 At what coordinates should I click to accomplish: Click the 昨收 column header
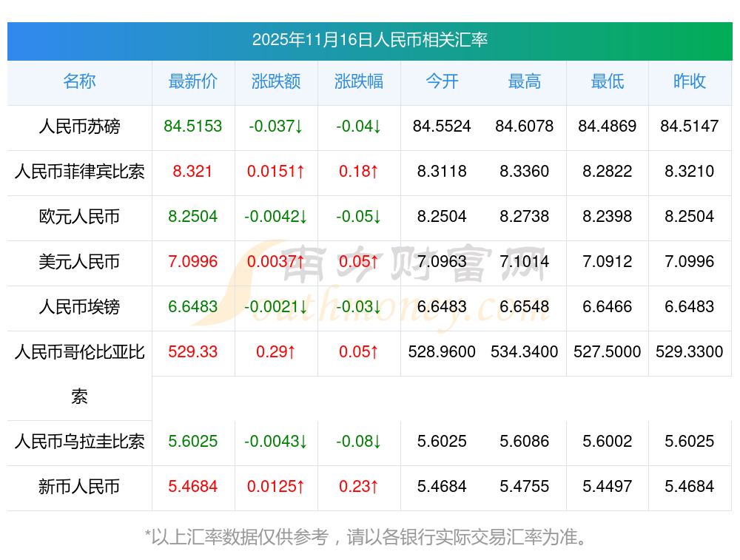coord(690,81)
